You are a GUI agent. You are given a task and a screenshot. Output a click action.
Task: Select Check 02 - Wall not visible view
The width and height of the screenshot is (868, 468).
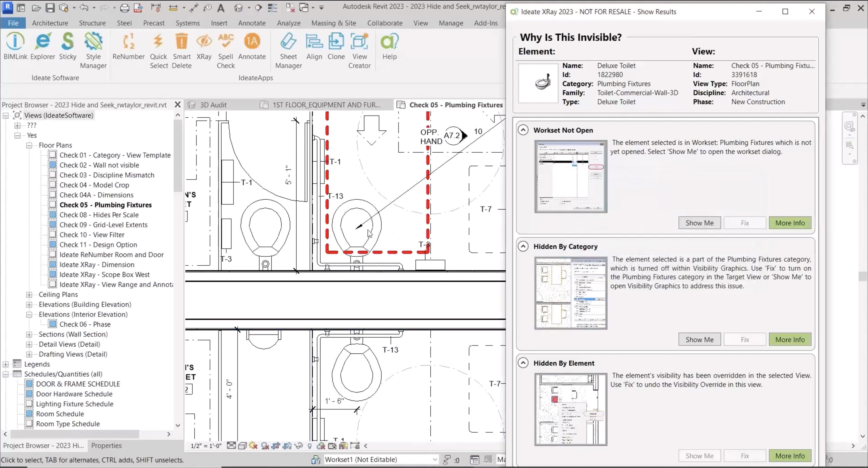(99, 165)
